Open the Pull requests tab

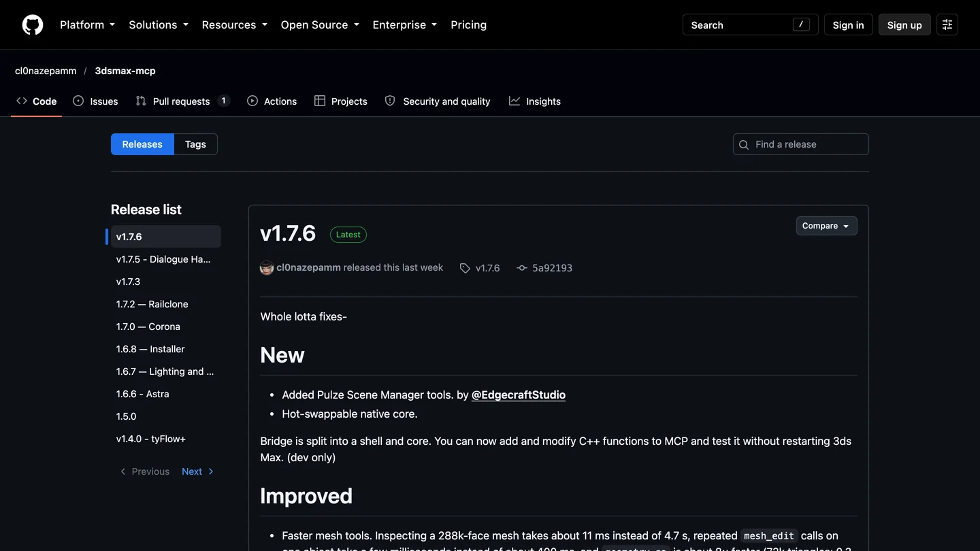pyautogui.click(x=182, y=101)
